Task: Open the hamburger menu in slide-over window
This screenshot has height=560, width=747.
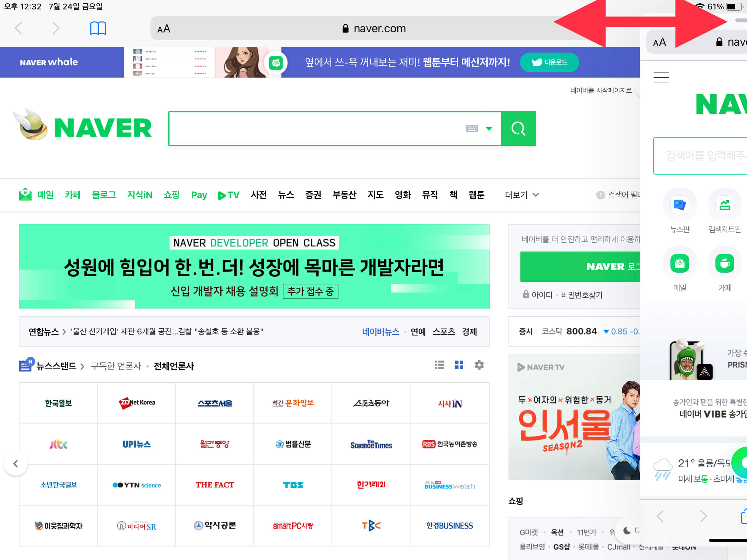Action: click(x=661, y=78)
